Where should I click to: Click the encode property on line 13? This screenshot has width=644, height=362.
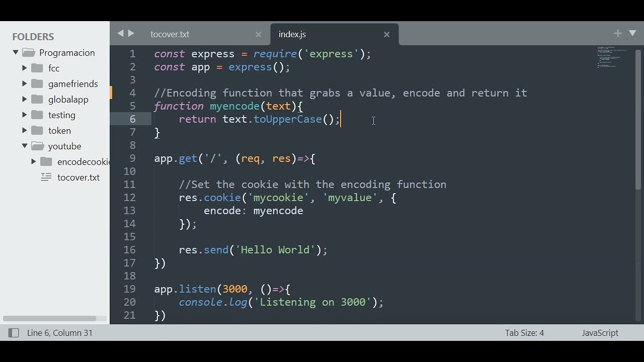(x=222, y=211)
